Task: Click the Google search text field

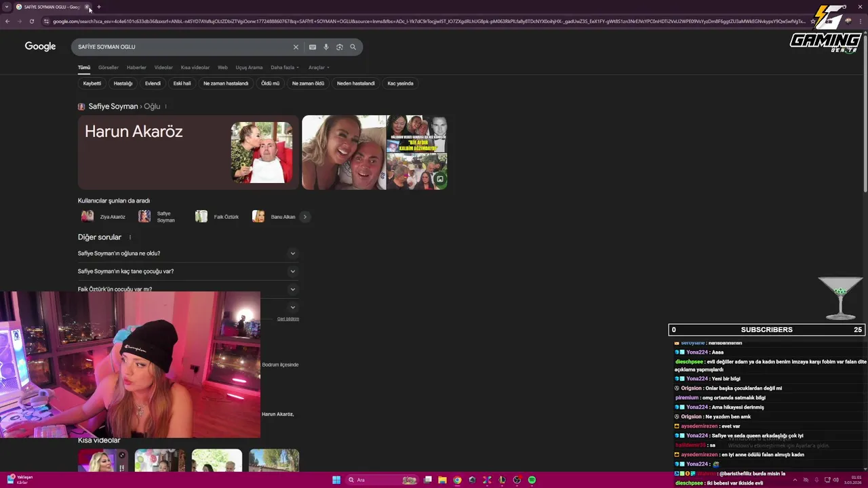Action: click(183, 47)
